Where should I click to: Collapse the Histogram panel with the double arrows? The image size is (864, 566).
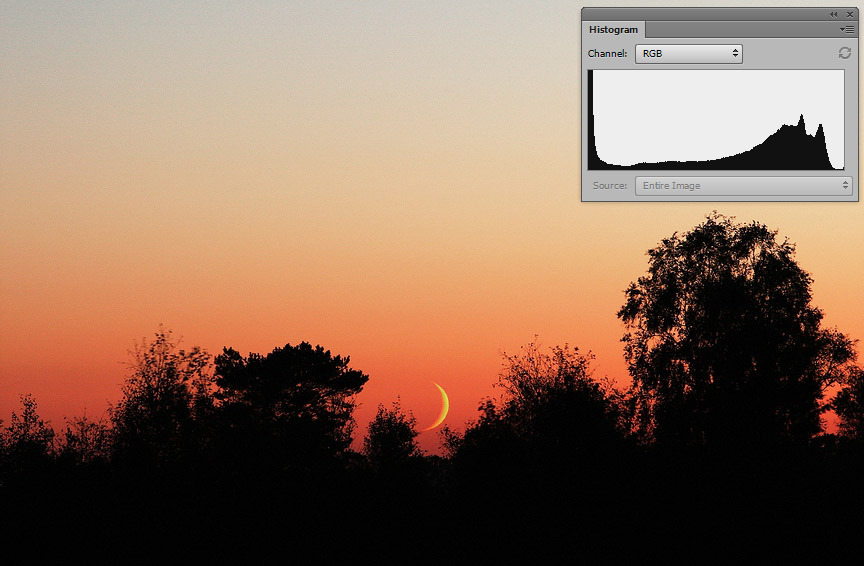pos(833,14)
